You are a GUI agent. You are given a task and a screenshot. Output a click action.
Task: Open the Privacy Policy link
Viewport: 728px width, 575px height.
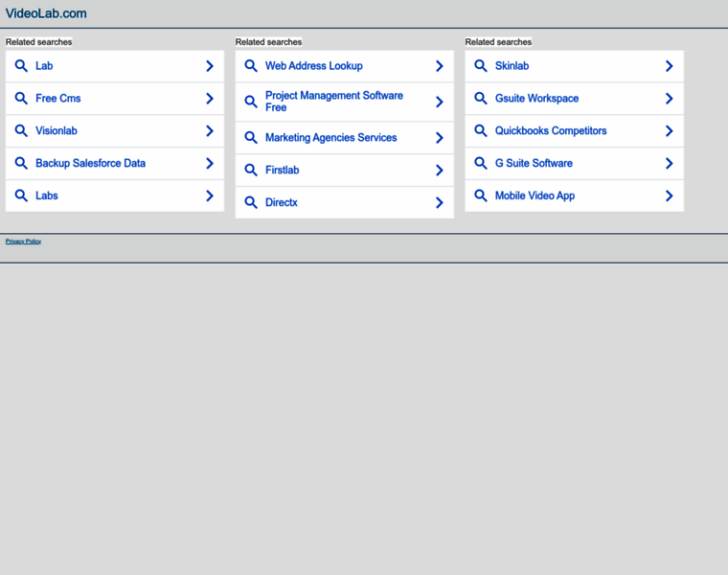[x=23, y=241]
